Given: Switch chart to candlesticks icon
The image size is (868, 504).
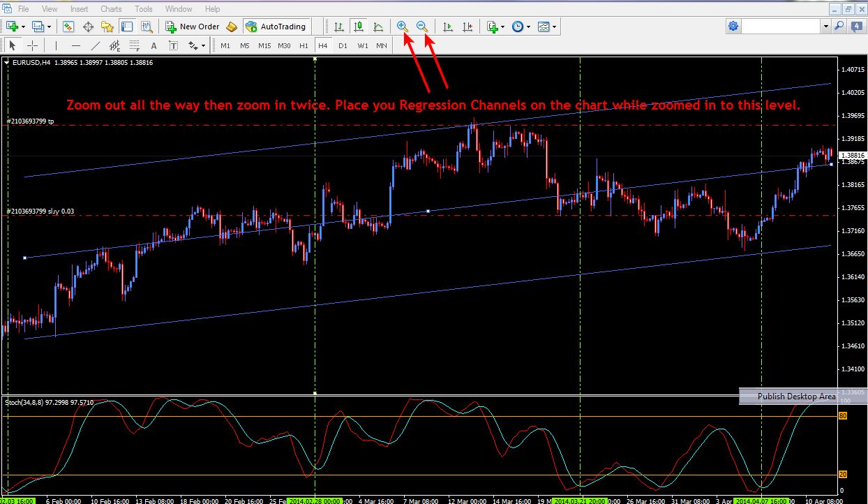Looking at the screenshot, I should point(358,27).
